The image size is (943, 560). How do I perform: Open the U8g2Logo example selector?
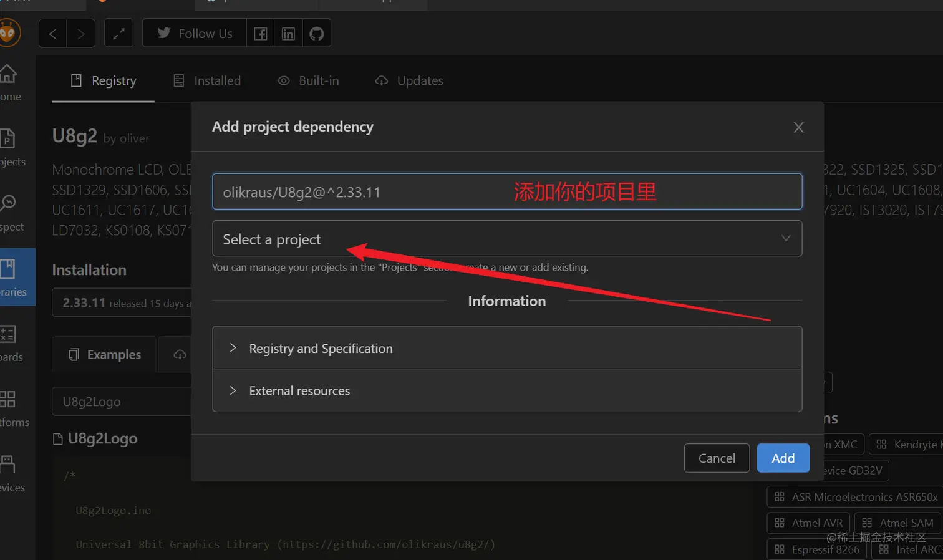[122, 402]
